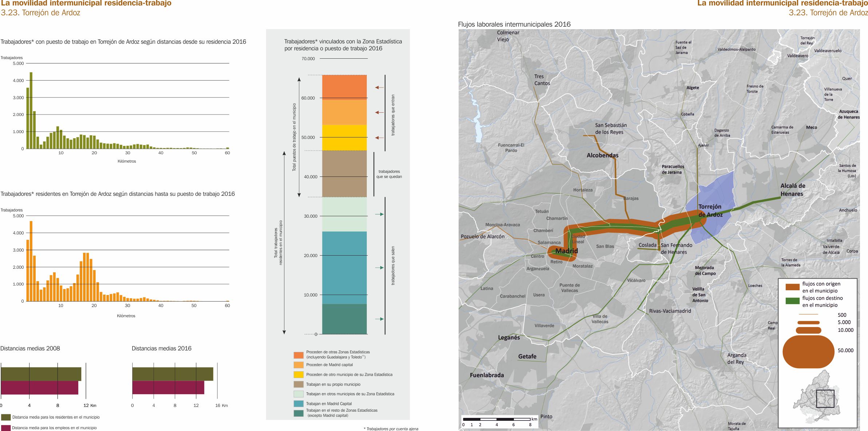Click the maroon bar in Distancias medias 2016 chart
The height and width of the screenshot is (431, 868).
[x=168, y=388]
